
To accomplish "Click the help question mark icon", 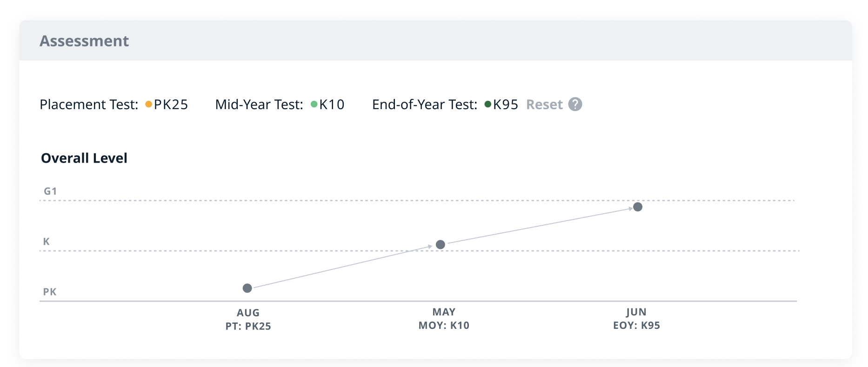I will point(575,104).
